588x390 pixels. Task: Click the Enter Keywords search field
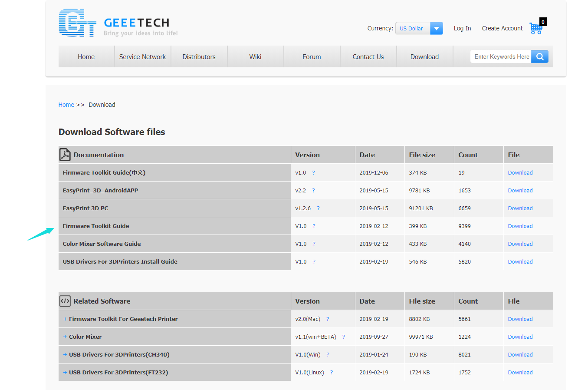(x=501, y=56)
